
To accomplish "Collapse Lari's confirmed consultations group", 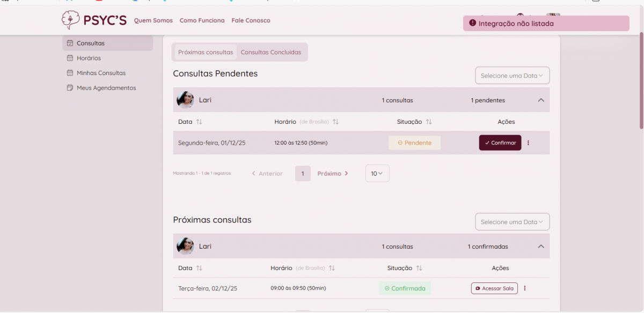I will tap(540, 247).
